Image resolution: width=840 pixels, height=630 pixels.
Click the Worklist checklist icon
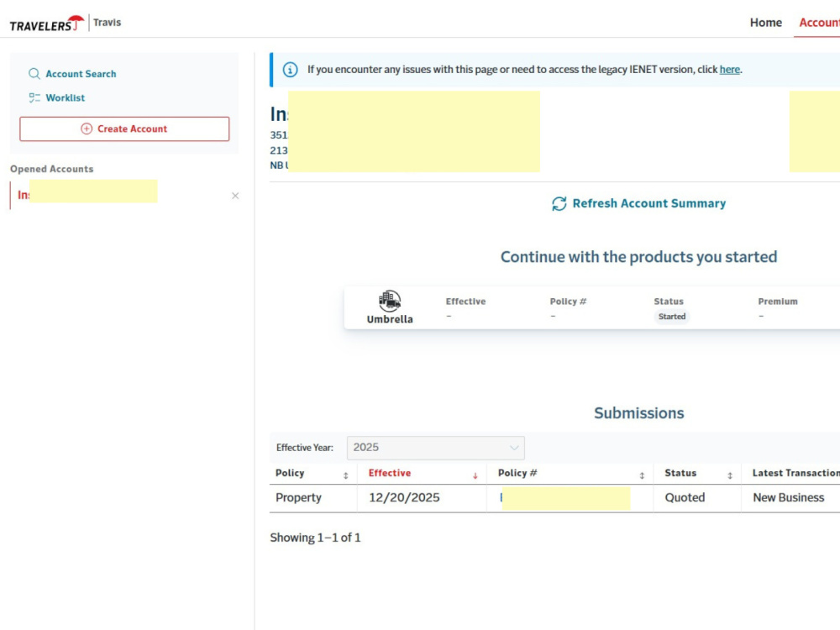pos(34,97)
